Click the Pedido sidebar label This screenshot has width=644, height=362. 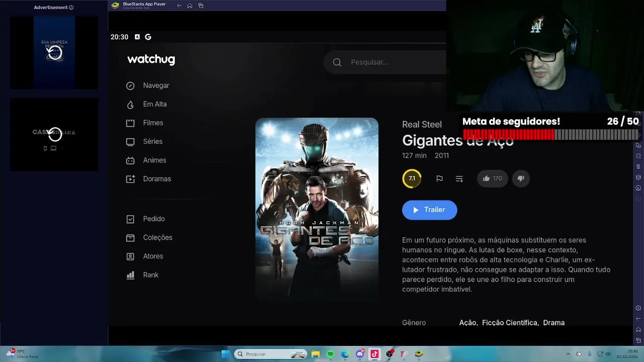pyautogui.click(x=154, y=219)
